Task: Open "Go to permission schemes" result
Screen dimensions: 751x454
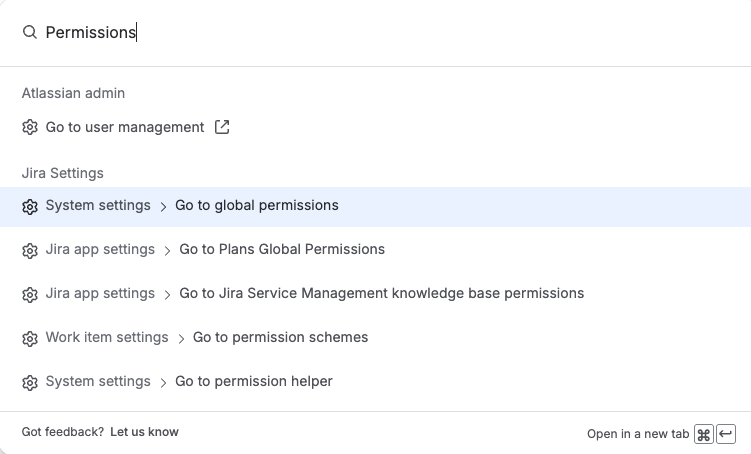Action: tap(280, 338)
